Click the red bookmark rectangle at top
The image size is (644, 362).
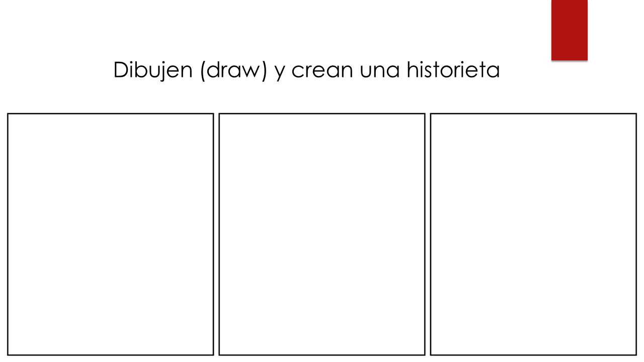(x=570, y=30)
